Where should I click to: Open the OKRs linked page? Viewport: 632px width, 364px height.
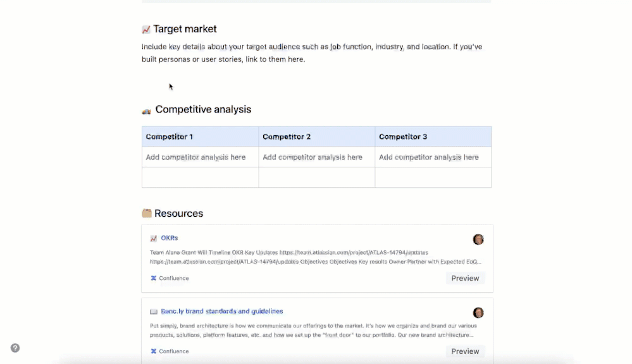tap(168, 238)
